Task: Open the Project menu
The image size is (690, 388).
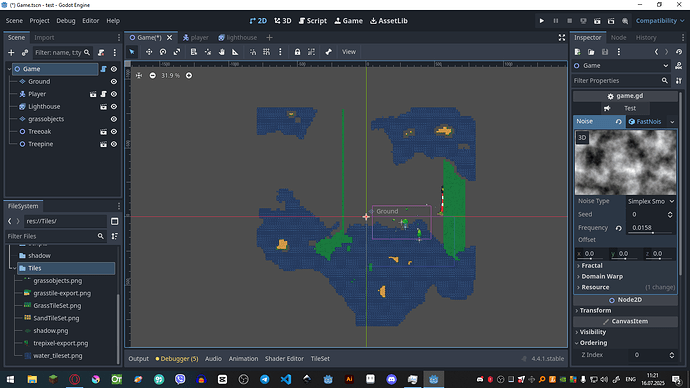Action: pyautogui.click(x=39, y=21)
